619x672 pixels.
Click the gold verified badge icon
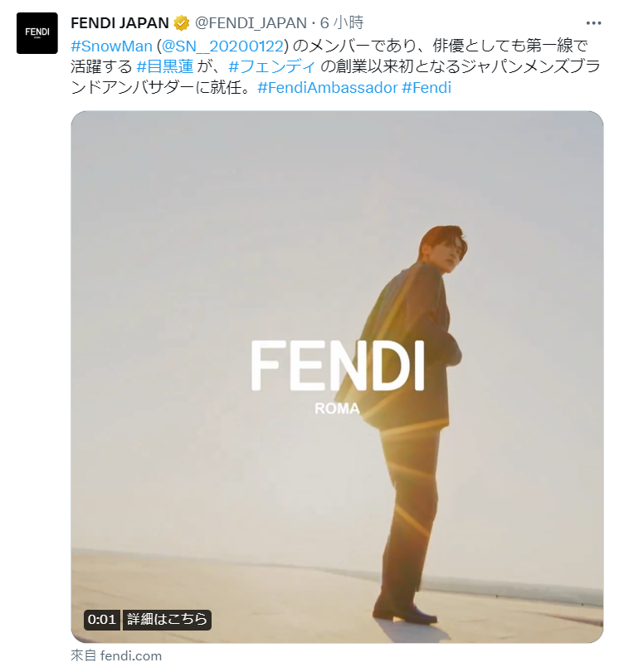tap(182, 22)
